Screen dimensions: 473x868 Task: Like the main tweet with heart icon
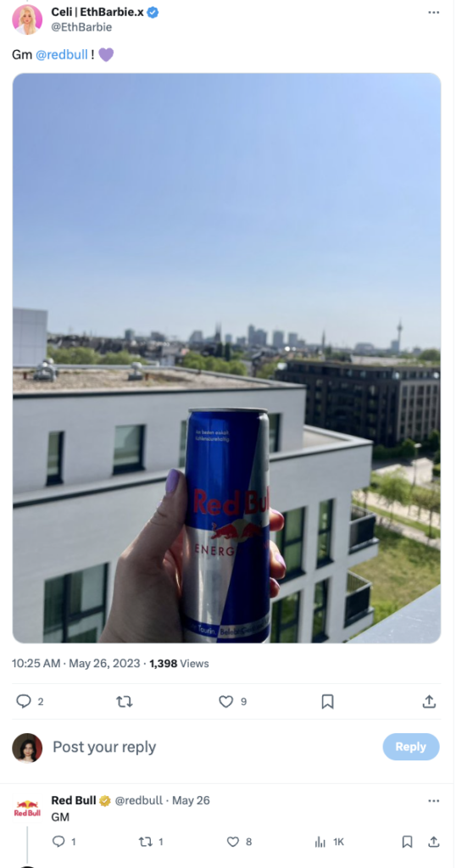pos(226,701)
